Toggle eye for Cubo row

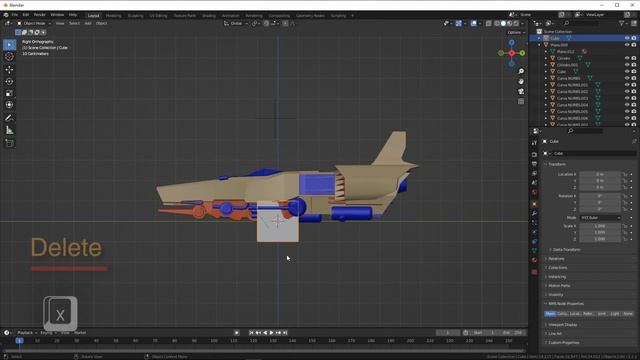[x=627, y=71]
